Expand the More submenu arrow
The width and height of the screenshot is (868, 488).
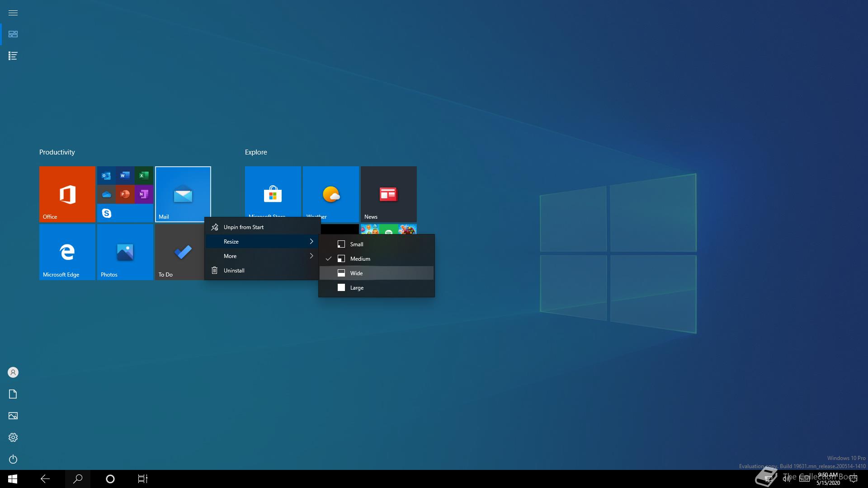pos(311,256)
